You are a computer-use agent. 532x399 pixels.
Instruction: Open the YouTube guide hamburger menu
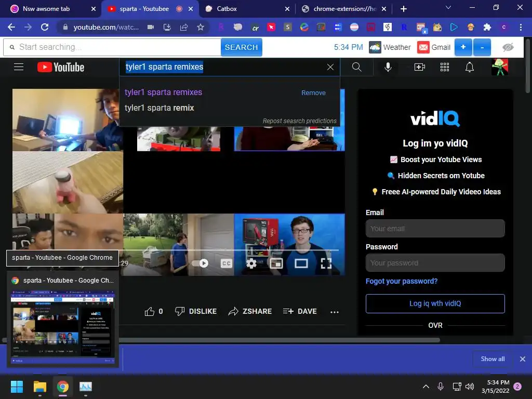pos(19,67)
